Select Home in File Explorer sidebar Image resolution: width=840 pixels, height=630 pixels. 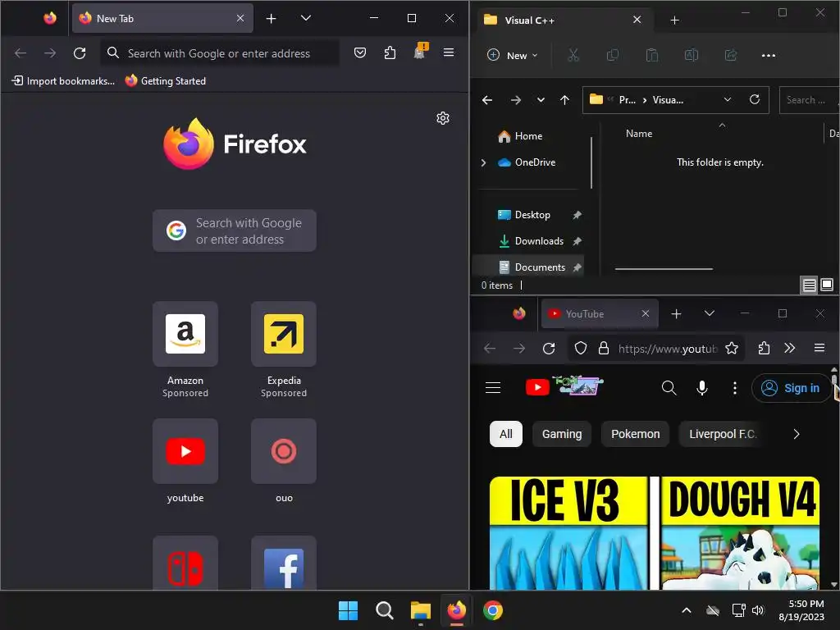click(527, 136)
